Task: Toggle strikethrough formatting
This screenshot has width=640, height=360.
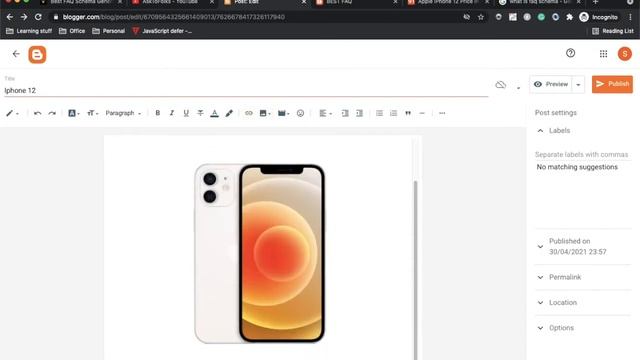Action: 200,113
